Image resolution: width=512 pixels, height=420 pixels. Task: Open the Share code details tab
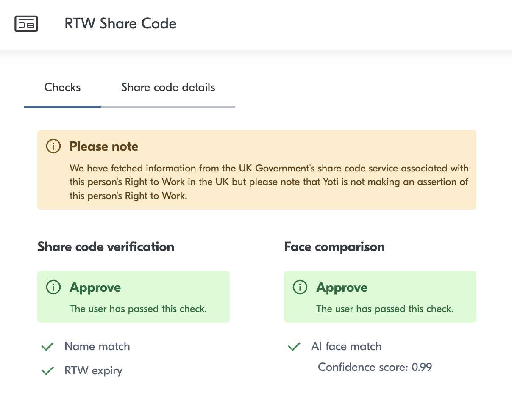(168, 88)
